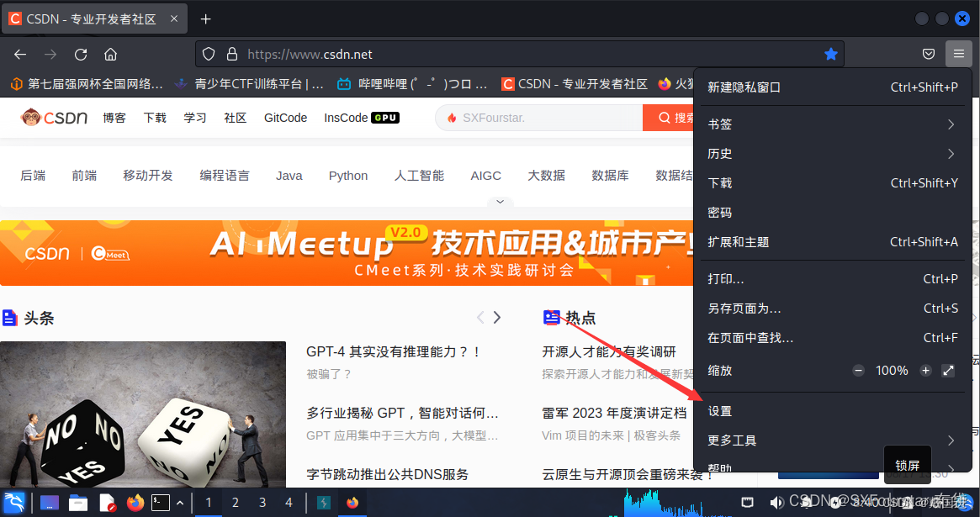This screenshot has height=517, width=980.
Task: Open the YES NO dice headline image
Action: pyautogui.click(x=143, y=414)
